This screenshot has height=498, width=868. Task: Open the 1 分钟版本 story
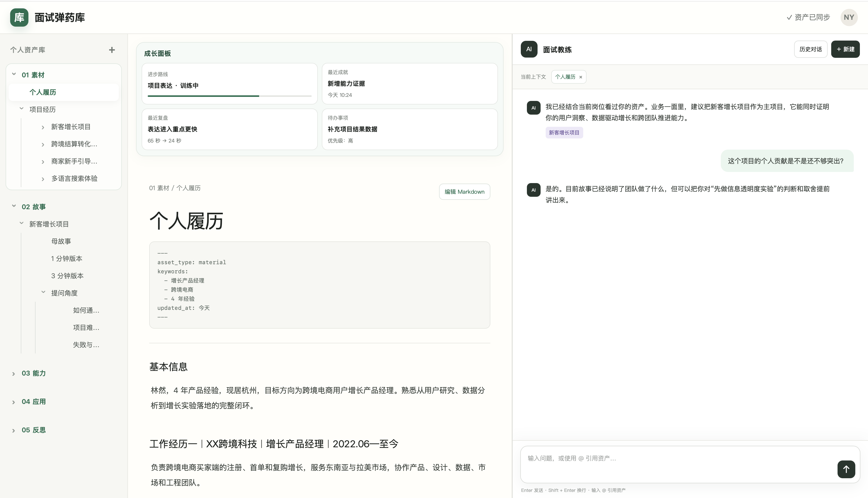(x=67, y=259)
